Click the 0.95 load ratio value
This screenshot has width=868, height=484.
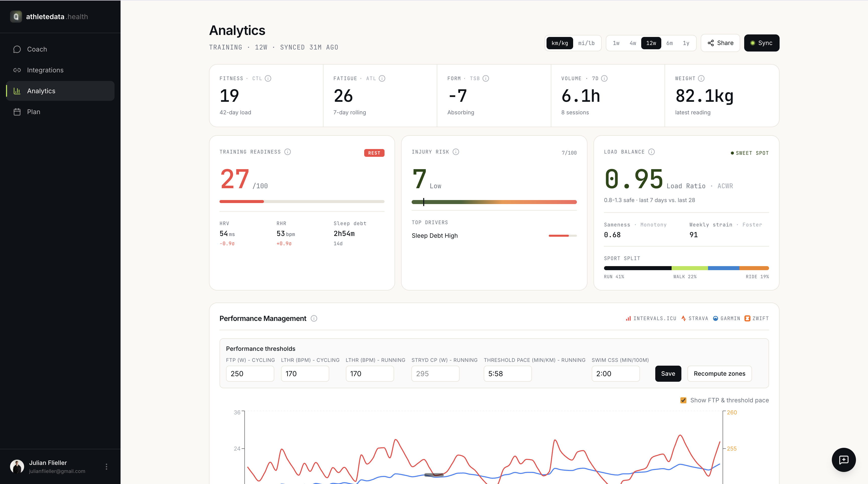(633, 179)
